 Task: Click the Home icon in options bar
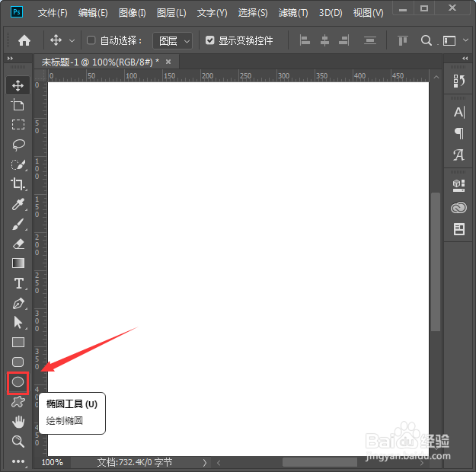coord(24,40)
